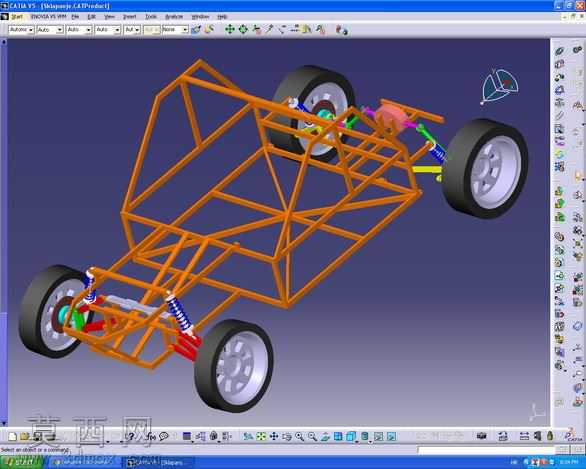Click the 'Select an object or a command' status text
The image size is (586, 469).
(35, 450)
